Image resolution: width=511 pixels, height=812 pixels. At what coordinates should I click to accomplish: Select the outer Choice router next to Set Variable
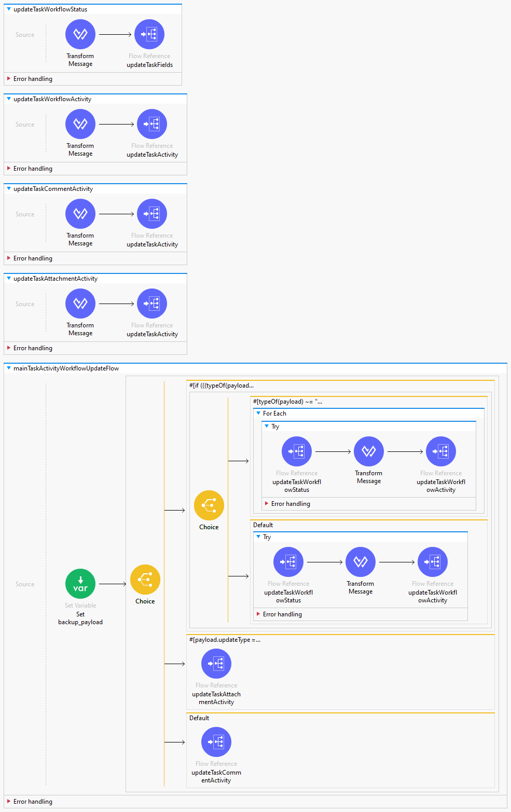pyautogui.click(x=145, y=580)
